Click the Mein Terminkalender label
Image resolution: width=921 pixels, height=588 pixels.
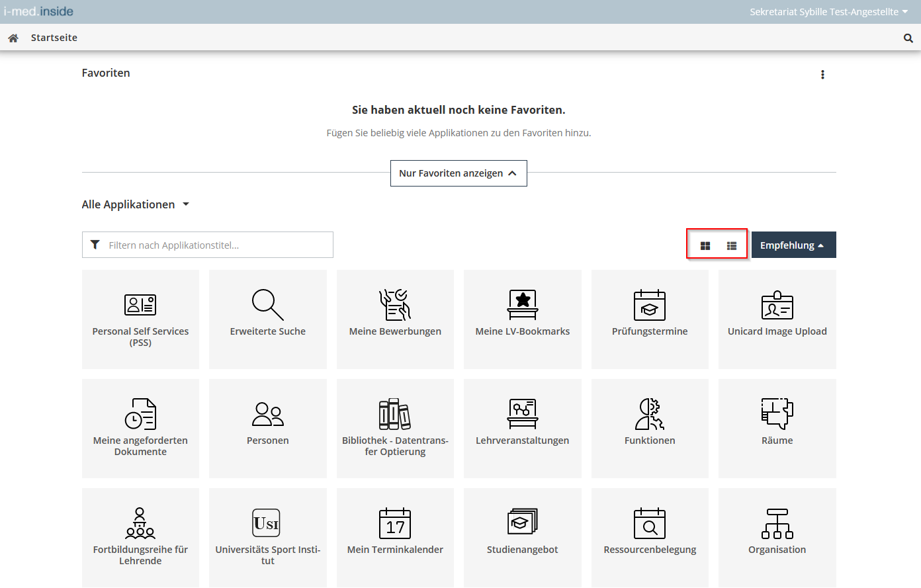coord(395,550)
